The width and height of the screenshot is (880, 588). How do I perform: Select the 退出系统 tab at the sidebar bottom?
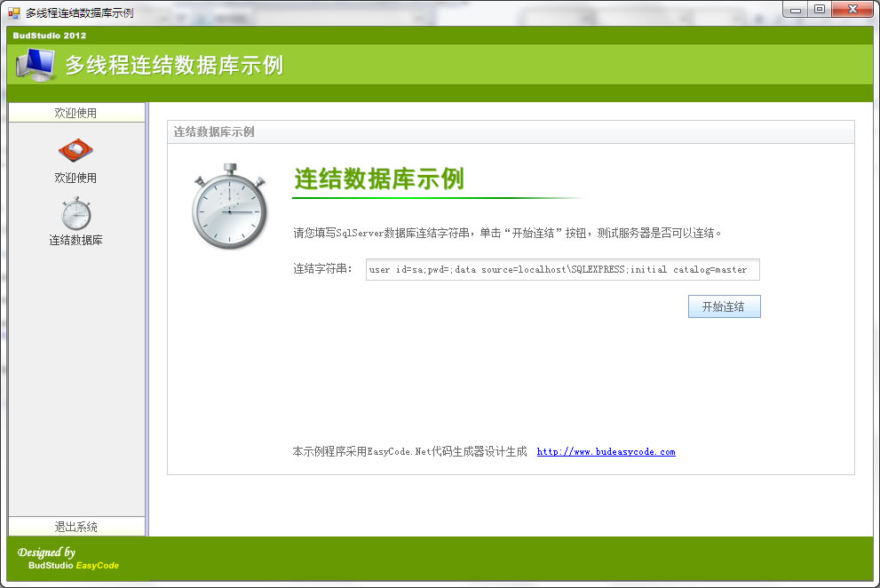point(76,526)
